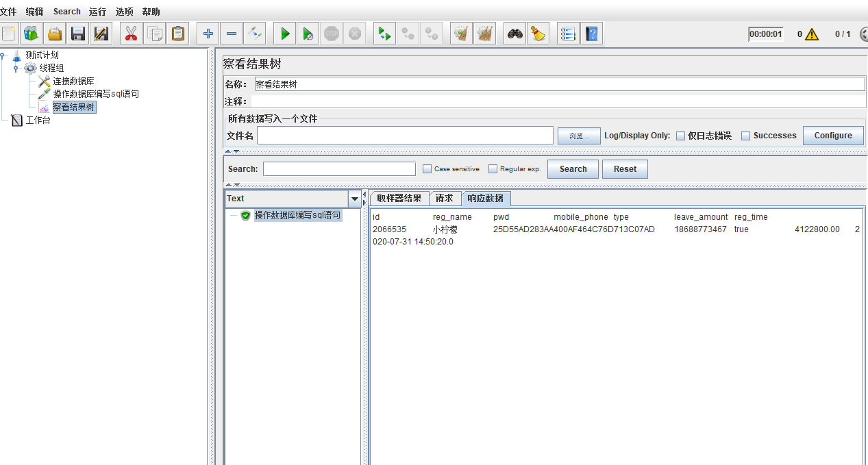Click the Help question mark icon
The width and height of the screenshot is (868, 465).
tap(591, 33)
